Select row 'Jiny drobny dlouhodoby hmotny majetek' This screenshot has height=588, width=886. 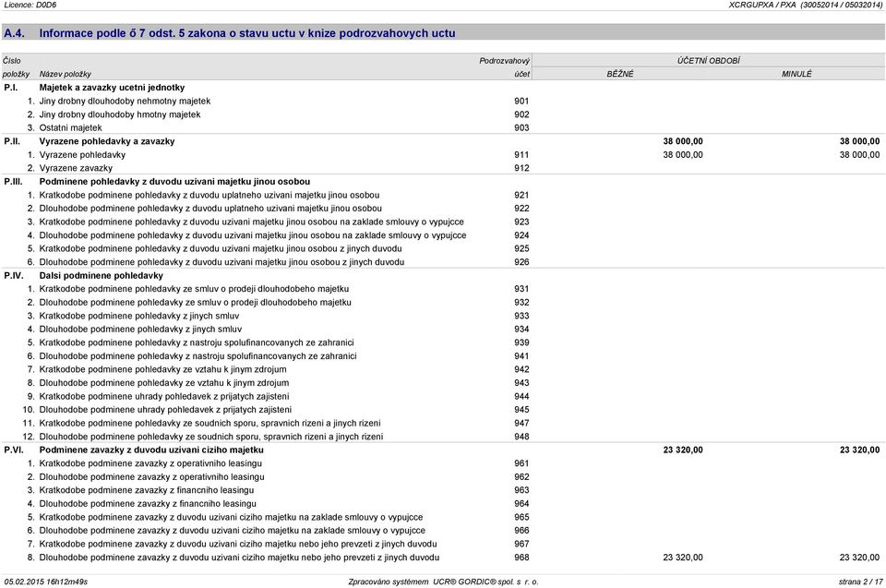(x=120, y=114)
